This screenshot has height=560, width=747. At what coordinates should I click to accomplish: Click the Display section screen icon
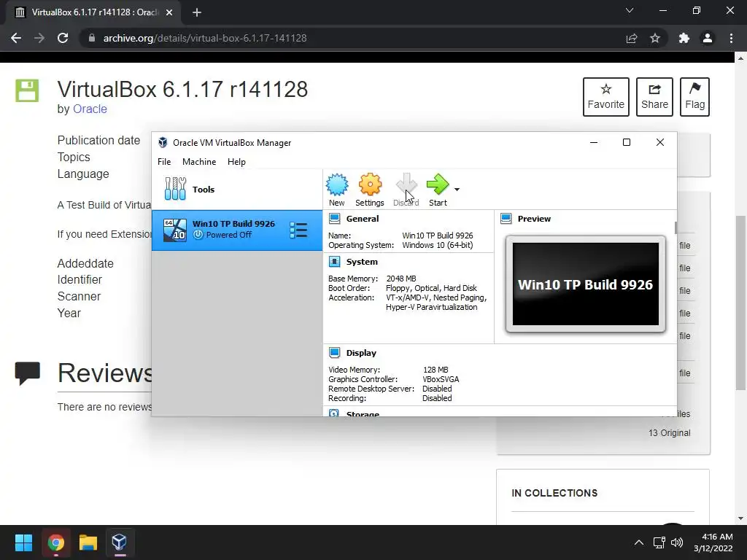[334, 353]
